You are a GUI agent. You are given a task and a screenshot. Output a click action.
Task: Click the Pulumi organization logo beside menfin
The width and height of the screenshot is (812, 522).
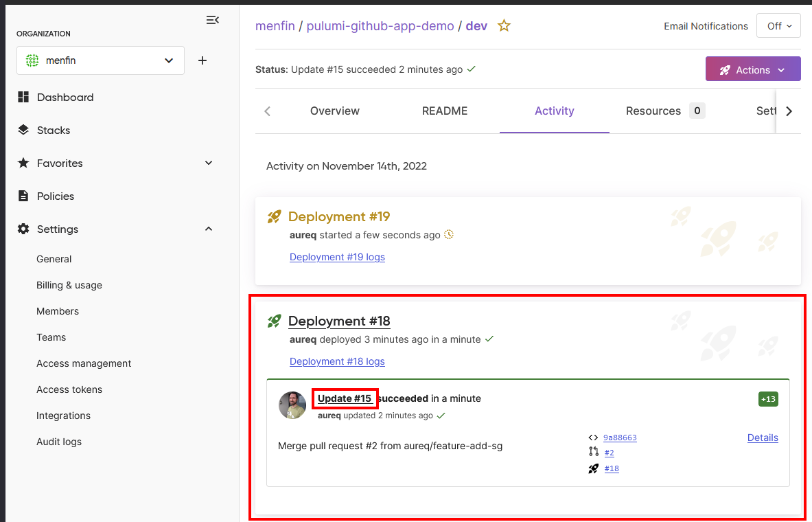(31, 60)
